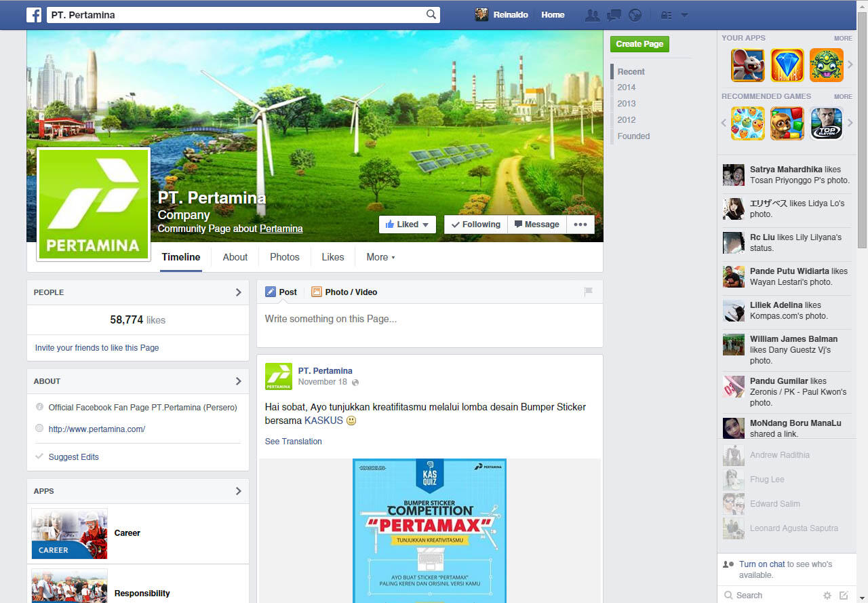Turn on chat in the sidebar
The height and width of the screenshot is (603, 868).
point(762,564)
